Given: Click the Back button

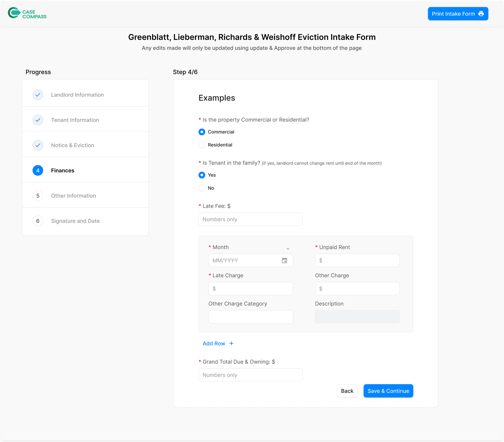Looking at the screenshot, I should (347, 391).
